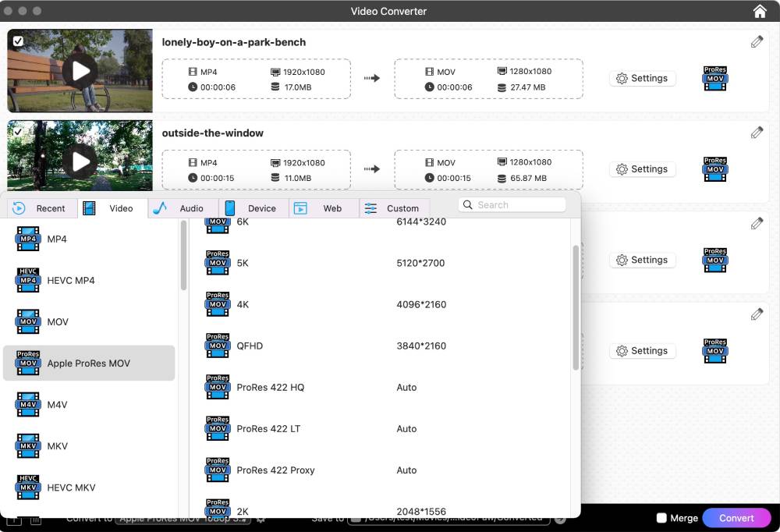Switch to the Audio tab

(x=183, y=208)
